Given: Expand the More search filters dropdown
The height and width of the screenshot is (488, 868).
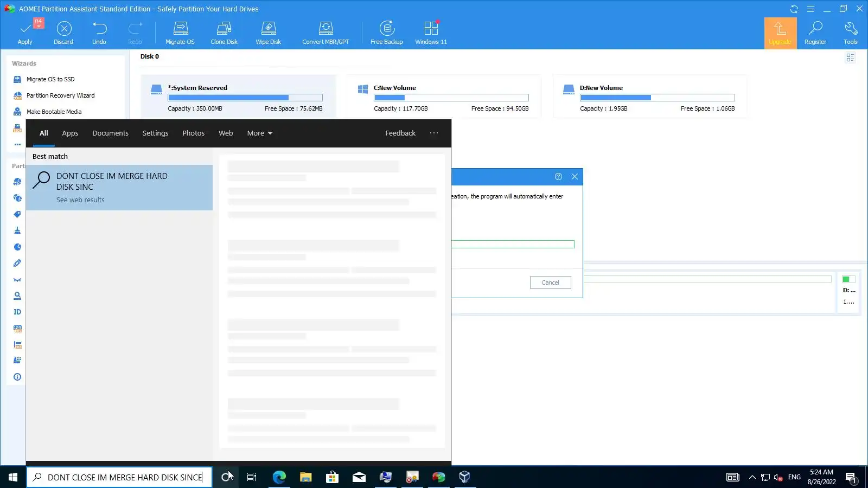Looking at the screenshot, I should (x=260, y=133).
